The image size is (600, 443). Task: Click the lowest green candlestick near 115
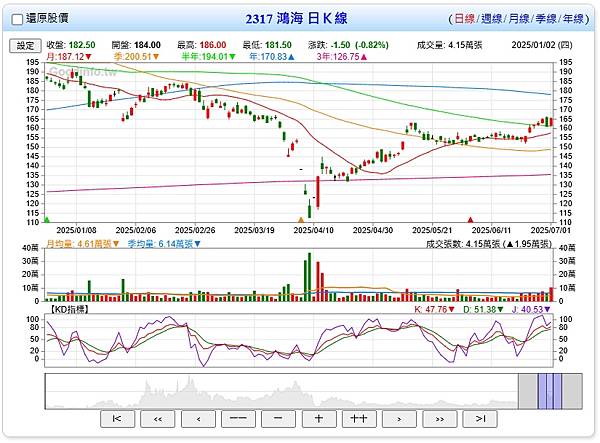(x=310, y=209)
